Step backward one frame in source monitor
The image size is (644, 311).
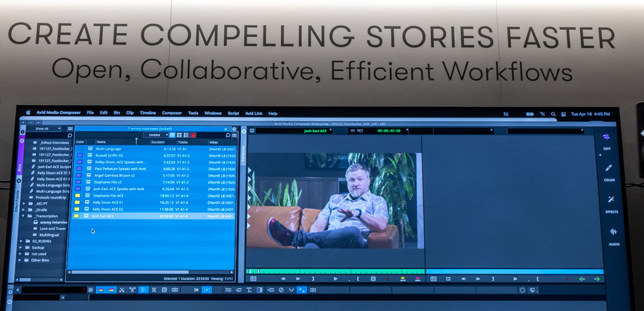point(283,278)
